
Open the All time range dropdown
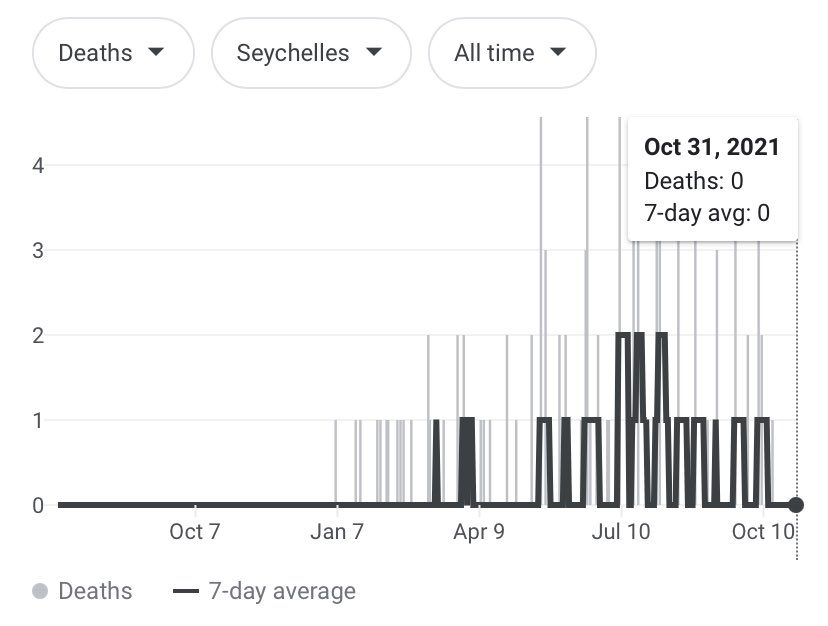coord(512,53)
